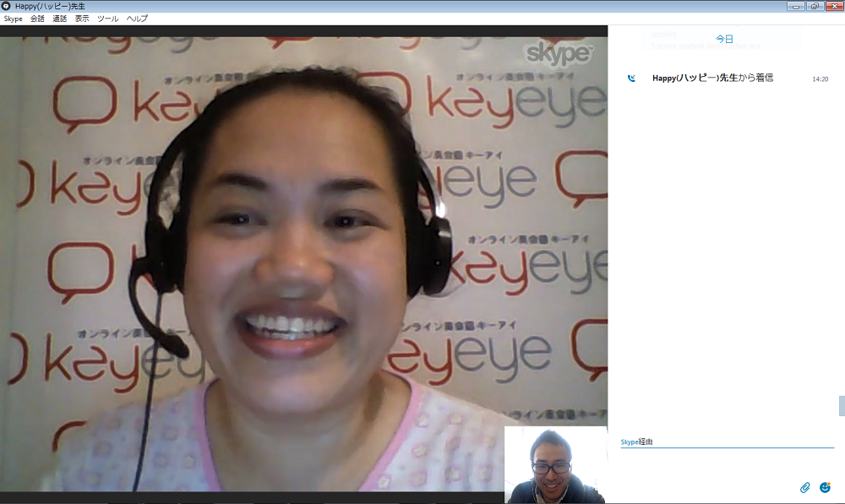Click the 今日 date label
This screenshot has width=845, height=504.
[724, 39]
